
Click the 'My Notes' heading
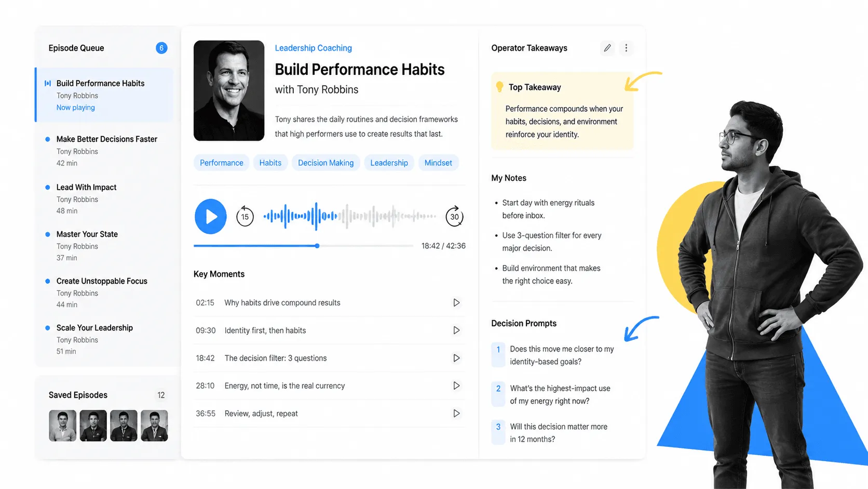[x=509, y=178]
